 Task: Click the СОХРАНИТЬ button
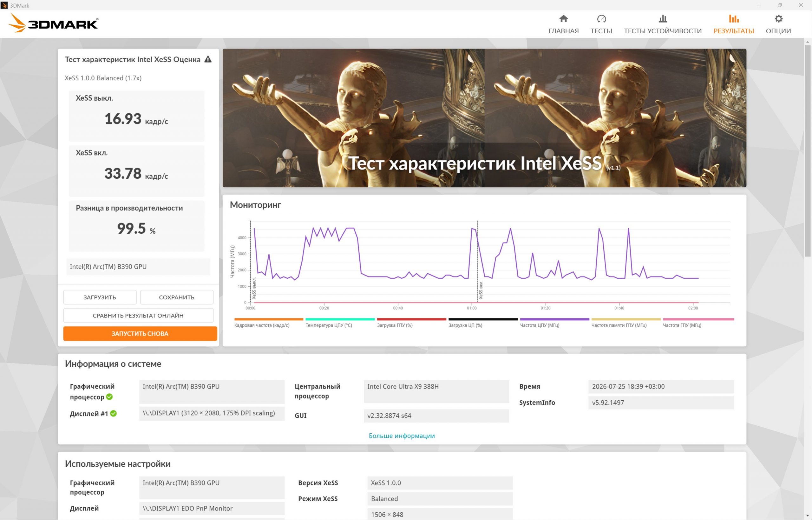click(177, 297)
